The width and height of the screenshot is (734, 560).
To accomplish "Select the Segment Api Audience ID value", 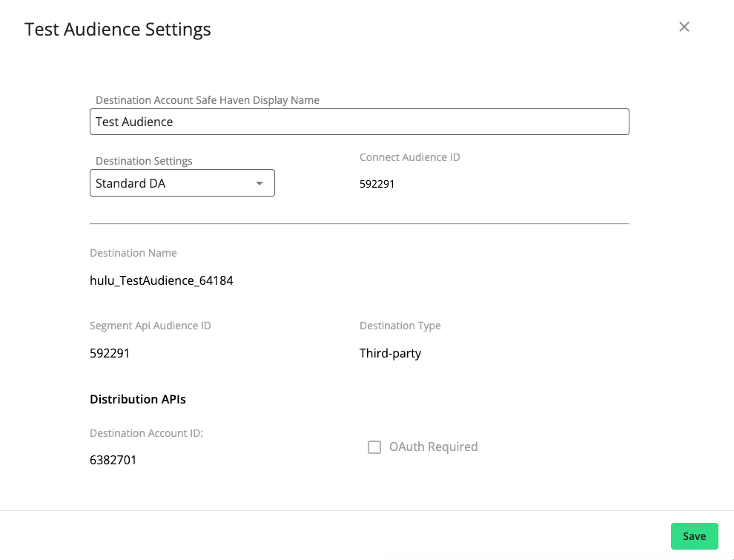I will click(109, 352).
